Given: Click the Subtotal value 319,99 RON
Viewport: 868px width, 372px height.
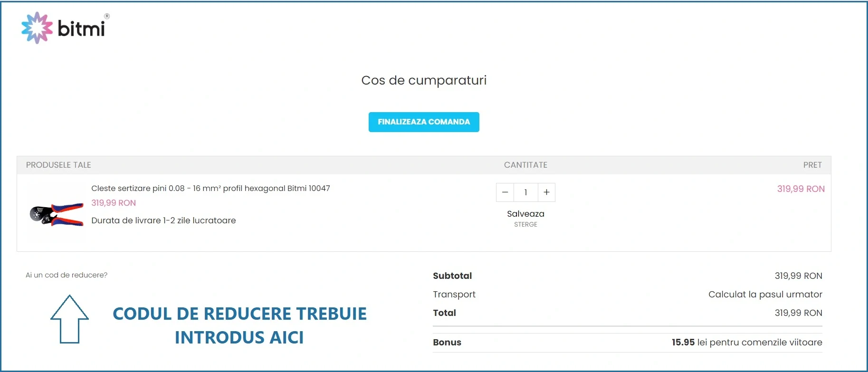Looking at the screenshot, I should [x=798, y=276].
